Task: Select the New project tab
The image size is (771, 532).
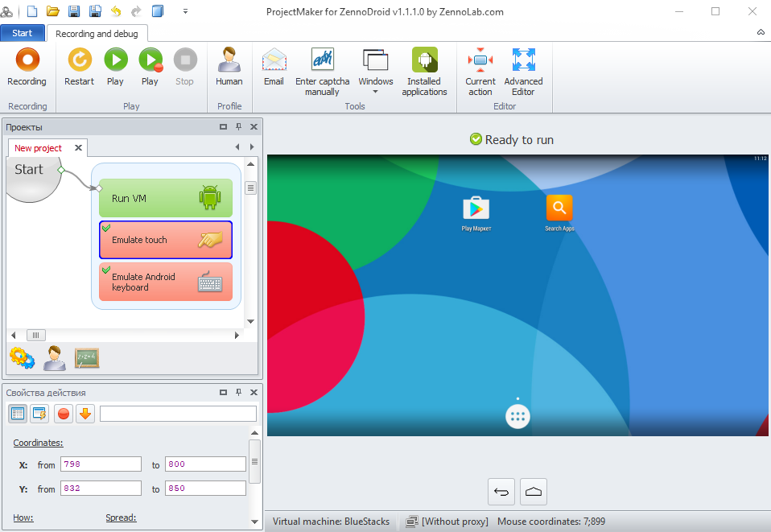Action: pyautogui.click(x=39, y=148)
